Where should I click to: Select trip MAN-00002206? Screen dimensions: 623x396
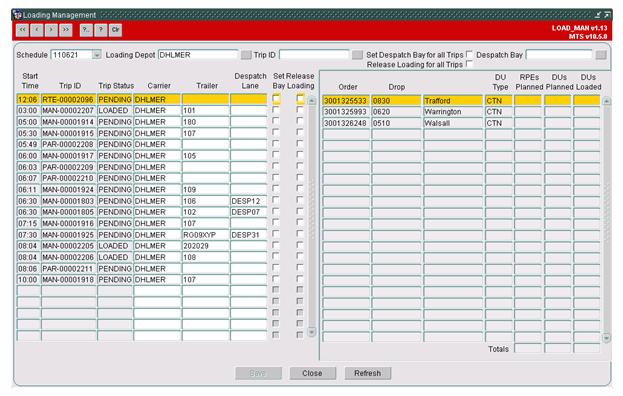click(68, 257)
